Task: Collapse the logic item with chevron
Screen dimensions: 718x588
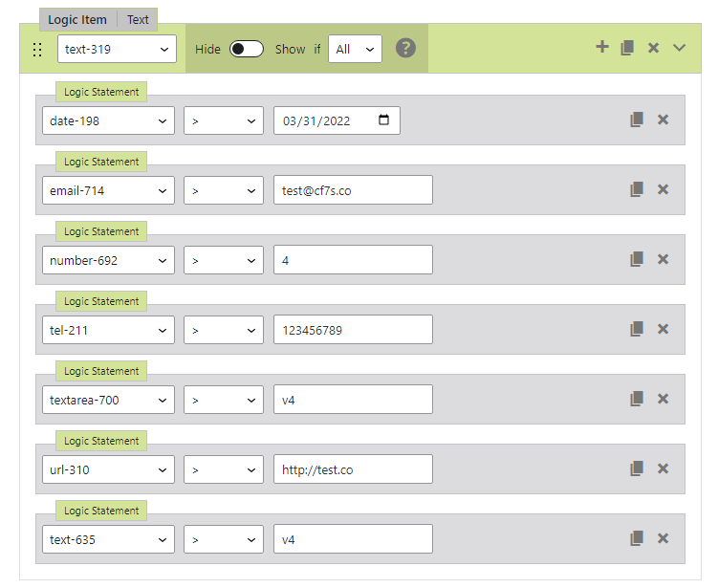Action: point(680,48)
